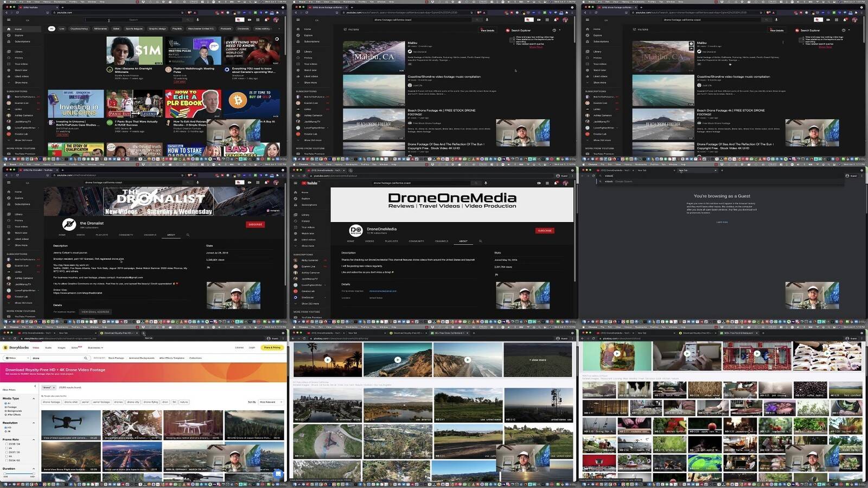Subscribe to the DroneOneMedia channel
Image resolution: width=868 pixels, height=488 pixels.
click(x=544, y=231)
